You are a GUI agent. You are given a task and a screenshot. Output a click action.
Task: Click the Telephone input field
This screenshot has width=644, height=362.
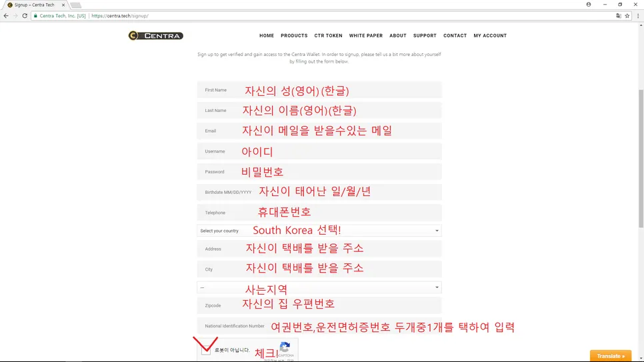point(319,213)
